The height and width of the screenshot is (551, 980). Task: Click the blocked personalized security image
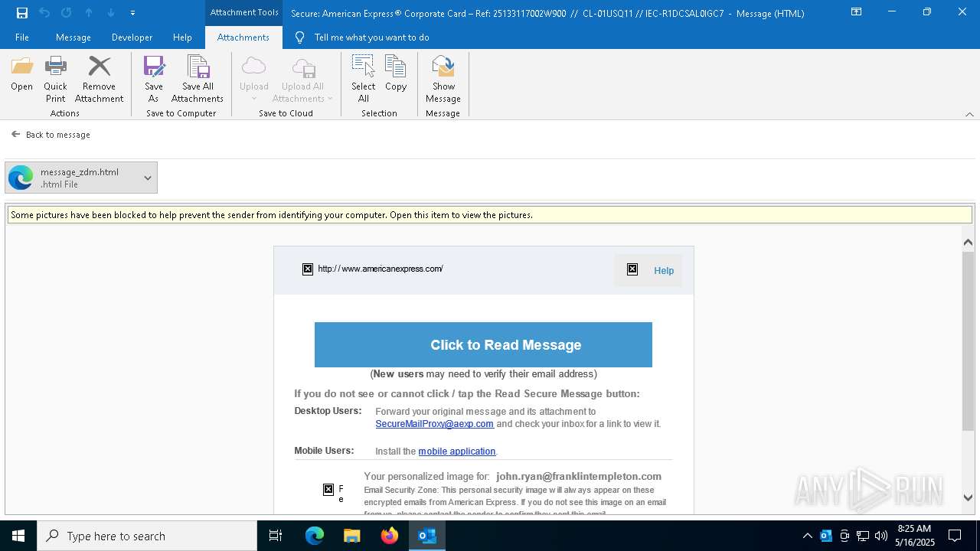point(328,490)
